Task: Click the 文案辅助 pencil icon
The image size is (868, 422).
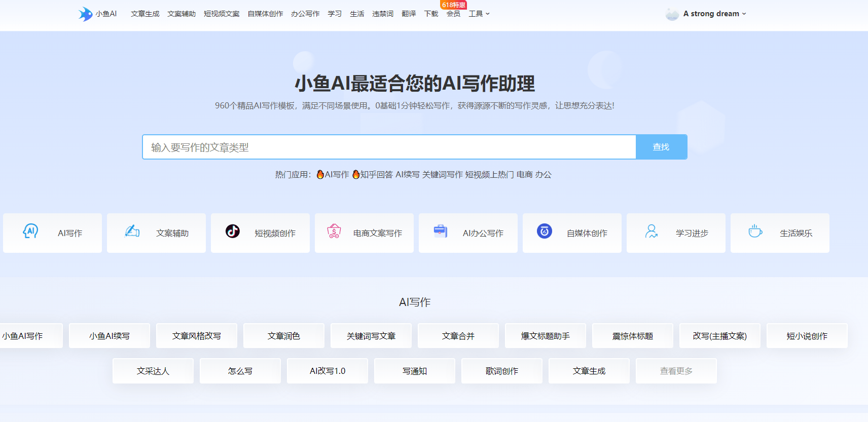Action: tap(132, 232)
